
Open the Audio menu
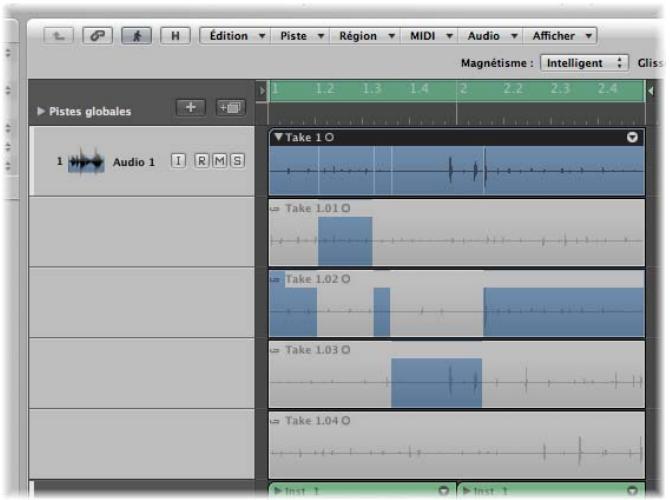click(x=490, y=36)
